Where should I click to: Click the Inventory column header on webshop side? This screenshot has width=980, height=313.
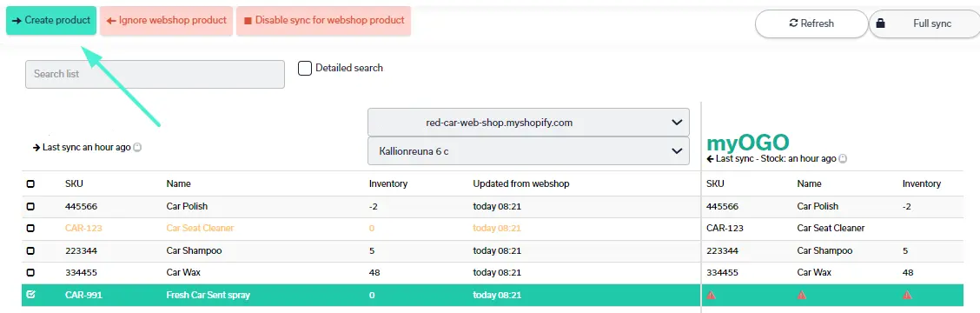(x=388, y=184)
